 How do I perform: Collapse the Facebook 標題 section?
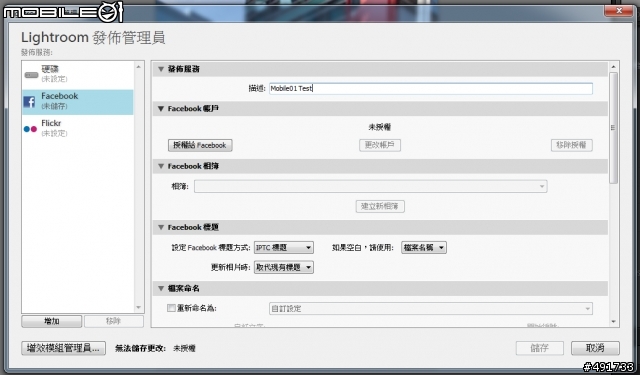tap(161, 227)
